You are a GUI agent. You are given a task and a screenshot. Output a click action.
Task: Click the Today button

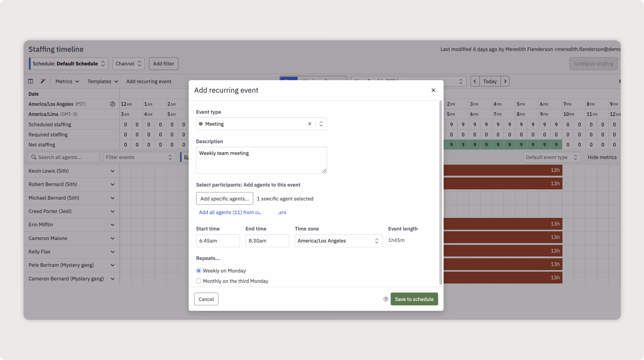click(490, 81)
